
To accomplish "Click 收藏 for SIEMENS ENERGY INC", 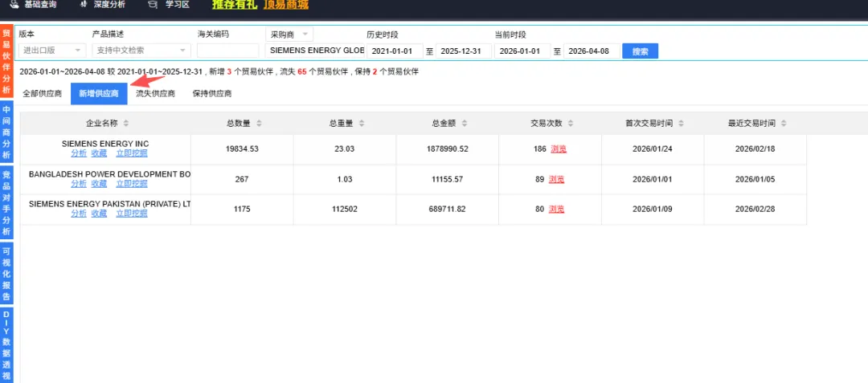I will point(99,153).
